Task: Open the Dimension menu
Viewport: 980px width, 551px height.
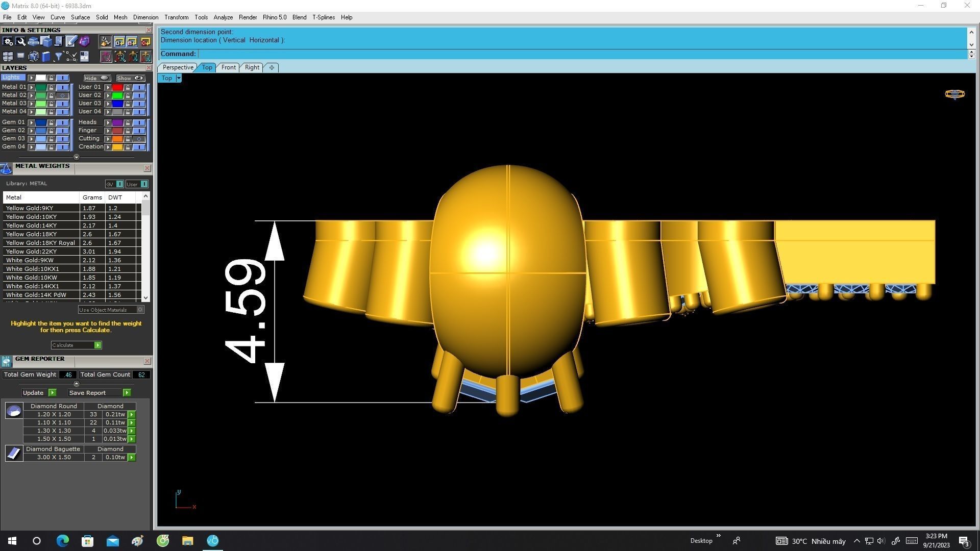Action: click(145, 17)
